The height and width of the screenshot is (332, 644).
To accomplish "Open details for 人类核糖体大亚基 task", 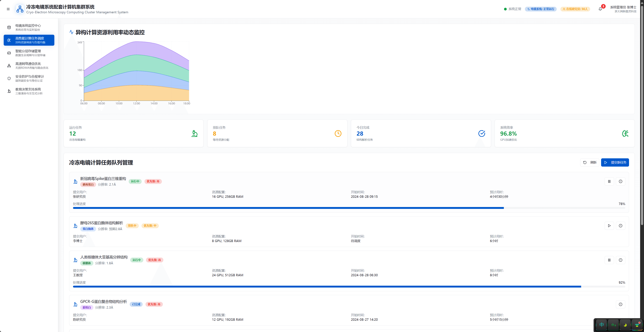I will (620, 260).
